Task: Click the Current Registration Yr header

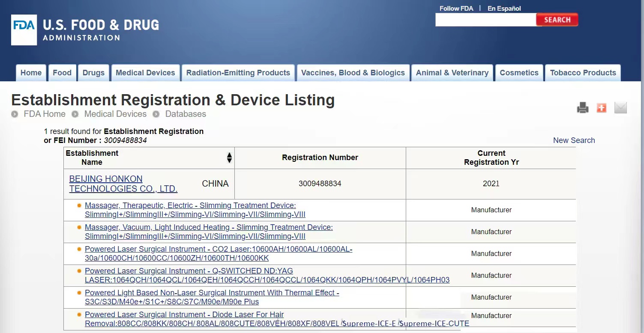Action: pyautogui.click(x=491, y=158)
